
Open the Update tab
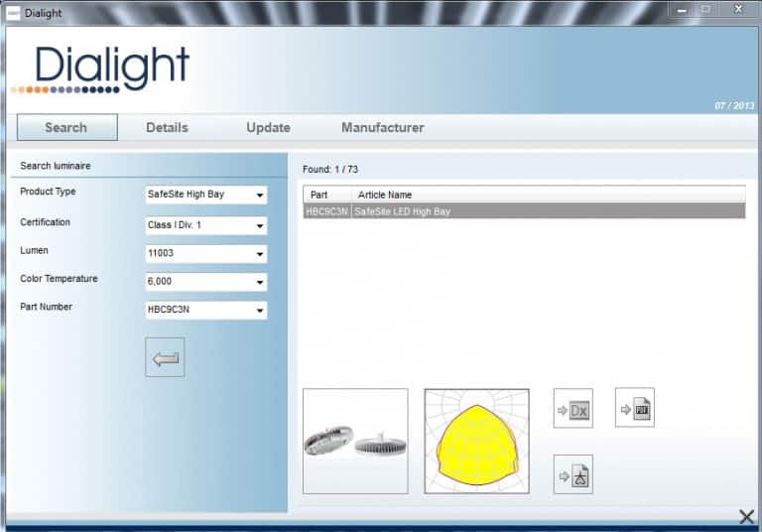pos(268,127)
